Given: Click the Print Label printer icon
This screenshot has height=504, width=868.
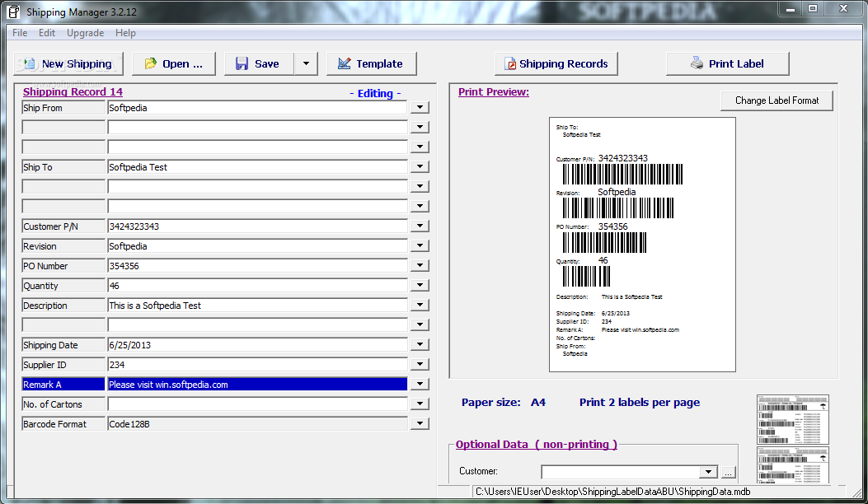Looking at the screenshot, I should pos(697,63).
